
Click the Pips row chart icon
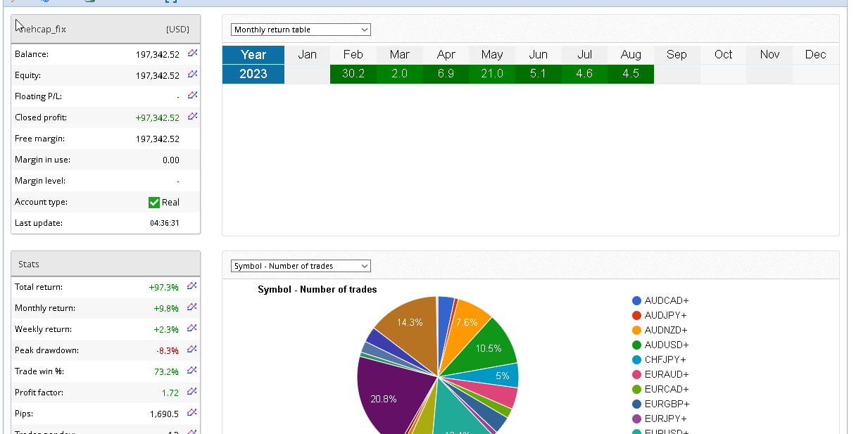(192, 413)
